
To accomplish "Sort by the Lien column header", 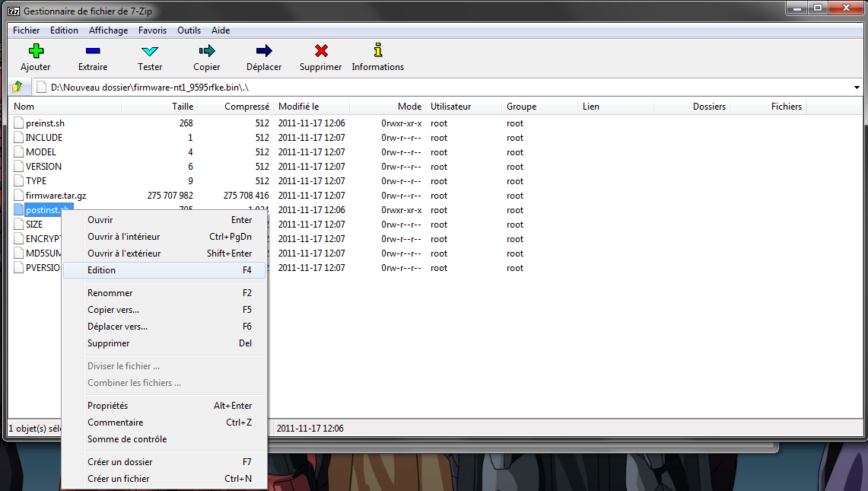I will pos(615,107).
